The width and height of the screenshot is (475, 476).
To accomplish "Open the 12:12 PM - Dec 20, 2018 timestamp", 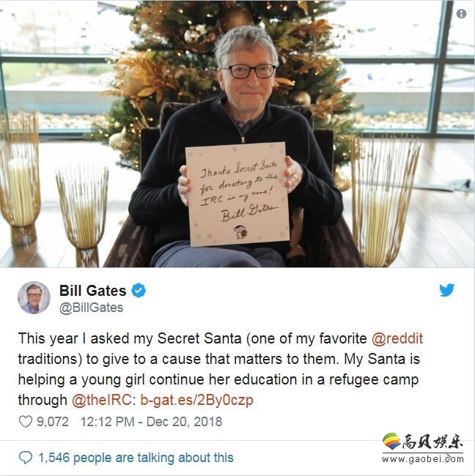I will pos(151,422).
